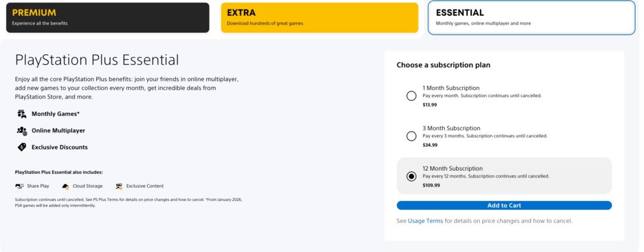Click the Exclusive Content icon
Screen dimensions: 644x252
119,186
